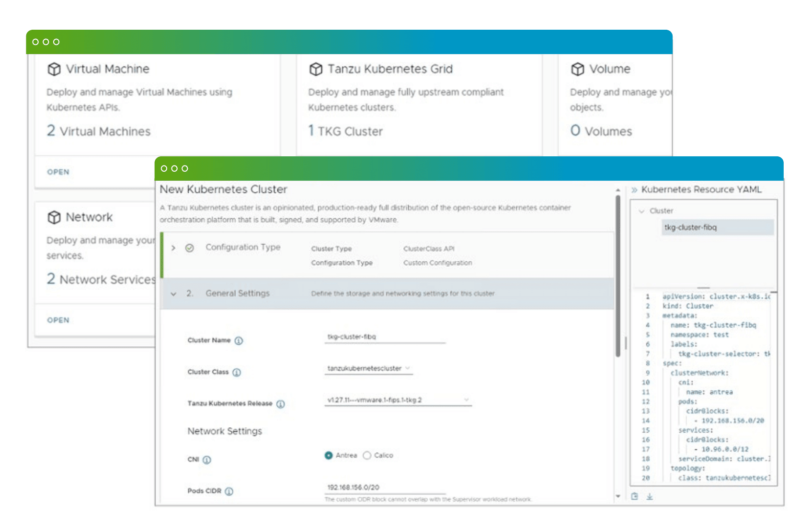812x515 pixels.
Task: Click the Cluster Name info icon
Action: [x=239, y=341]
